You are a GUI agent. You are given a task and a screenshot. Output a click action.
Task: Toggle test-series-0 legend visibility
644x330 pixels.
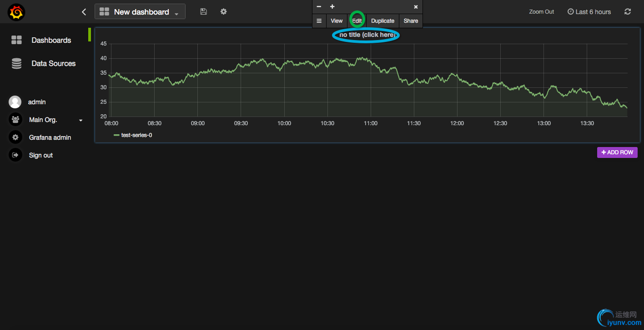pyautogui.click(x=136, y=135)
